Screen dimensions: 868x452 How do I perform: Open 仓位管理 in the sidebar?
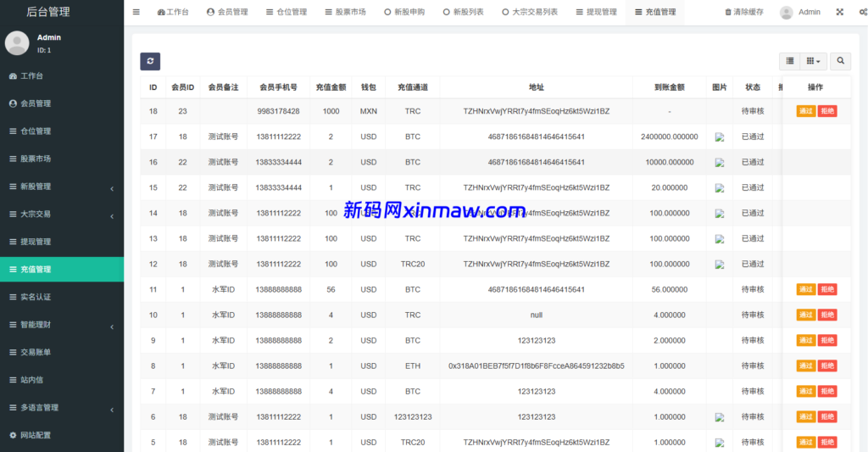pos(62,131)
